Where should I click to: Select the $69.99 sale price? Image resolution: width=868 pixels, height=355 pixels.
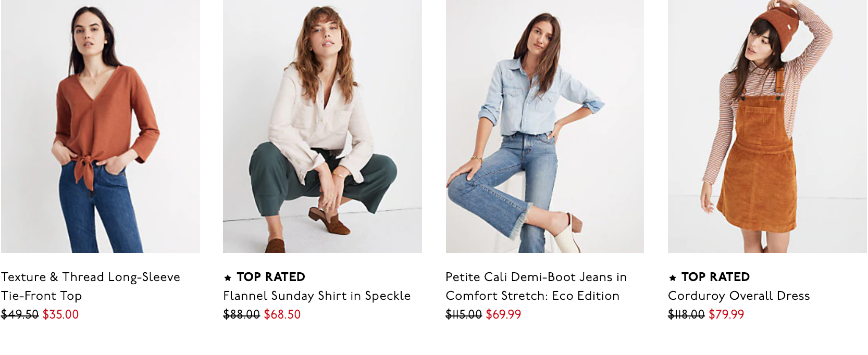point(503,314)
